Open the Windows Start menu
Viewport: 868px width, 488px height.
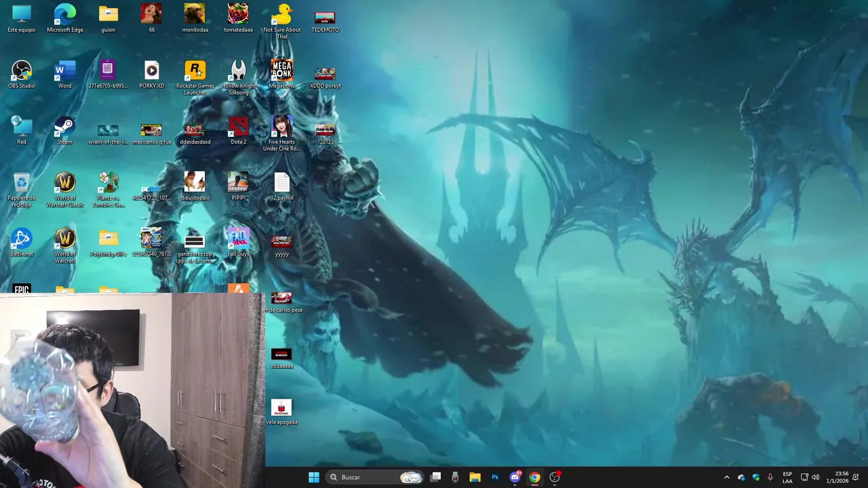(x=314, y=477)
